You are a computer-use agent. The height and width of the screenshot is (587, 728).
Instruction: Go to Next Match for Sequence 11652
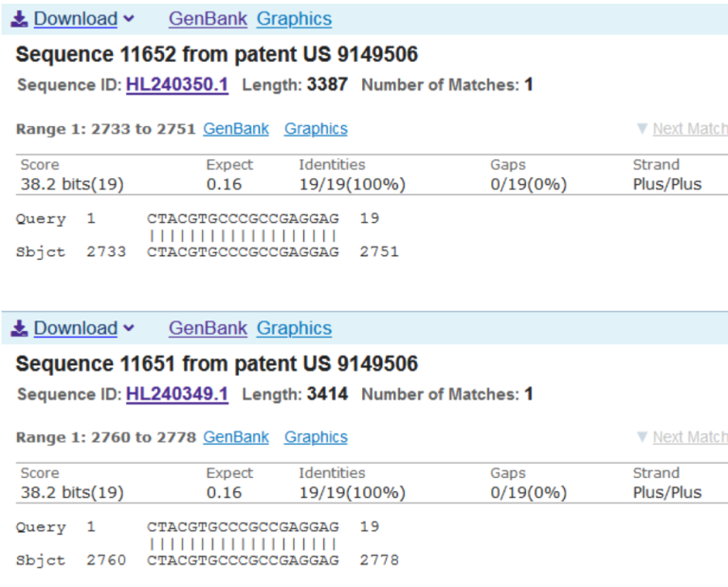[689, 129]
